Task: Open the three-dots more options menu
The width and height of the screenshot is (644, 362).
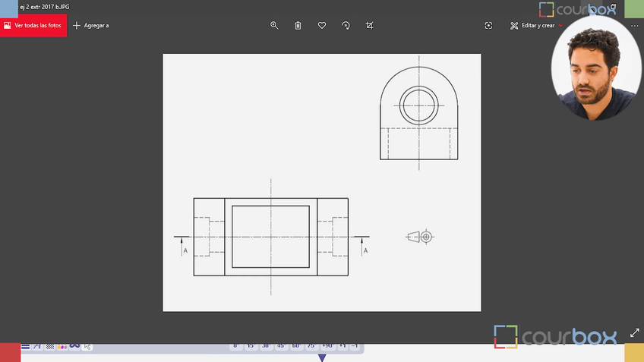Action: (635, 25)
